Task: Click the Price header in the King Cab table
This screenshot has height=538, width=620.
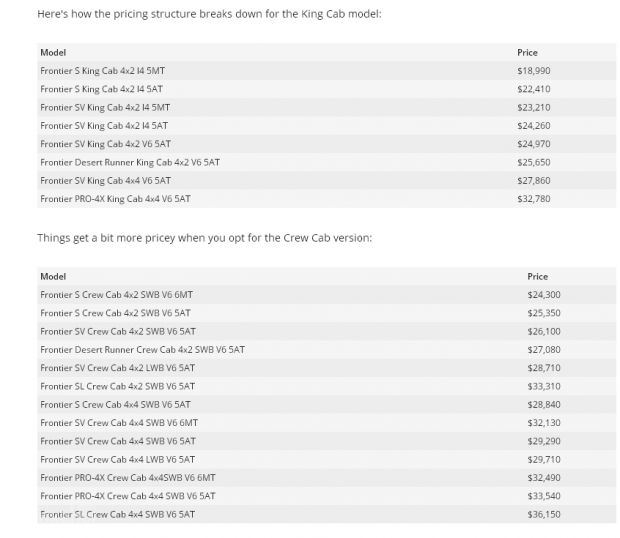Action: coord(527,52)
